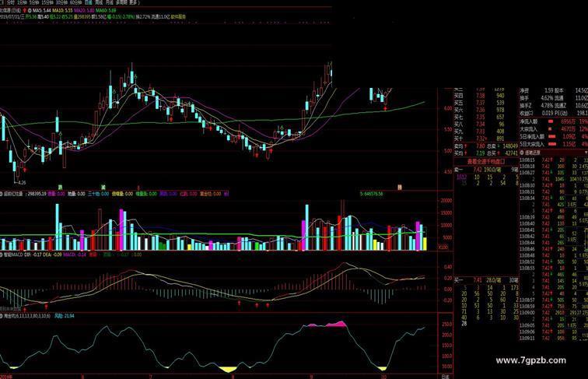Expand the 逐笔还原 dropdown arrow

(586, 153)
